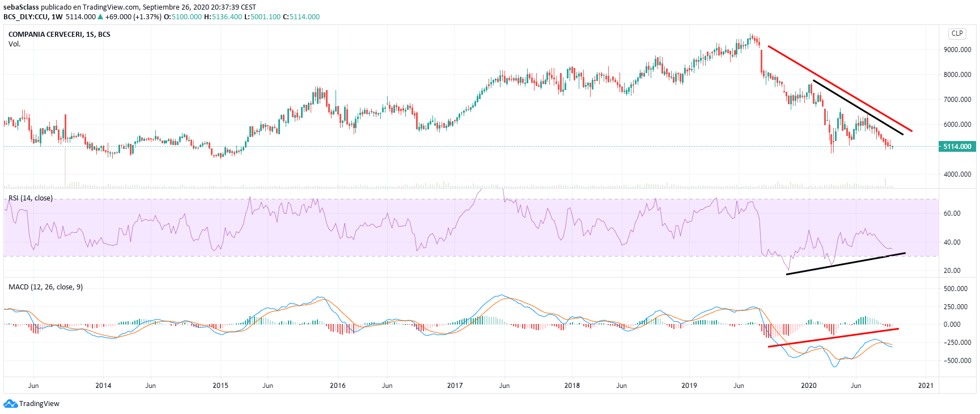Select the MACD (12, 26, close, 9) label
The width and height of the screenshot is (980, 414).
click(x=45, y=287)
